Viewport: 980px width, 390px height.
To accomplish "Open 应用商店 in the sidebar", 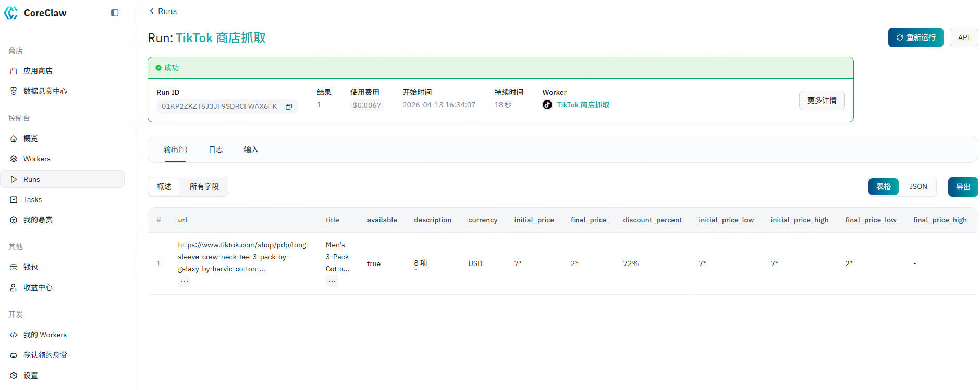I will [x=38, y=71].
